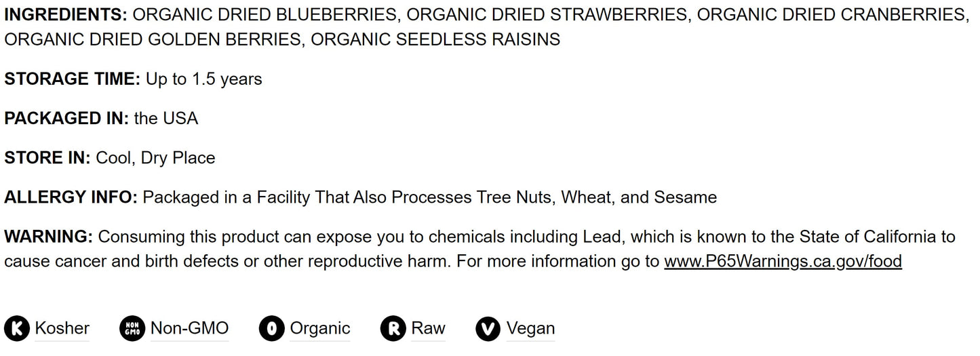Open the P65Warnings.ca.gov/food link
The image size is (980, 356).
[x=783, y=262]
